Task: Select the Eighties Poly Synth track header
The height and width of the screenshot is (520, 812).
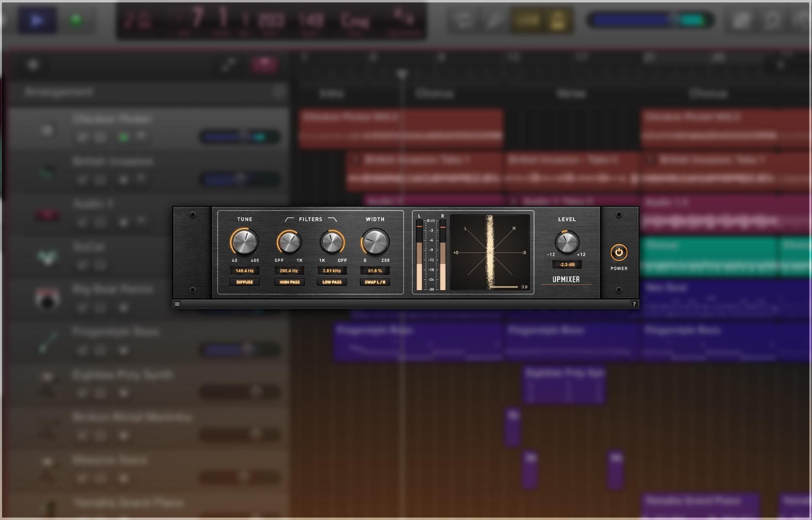Action: tap(148, 385)
